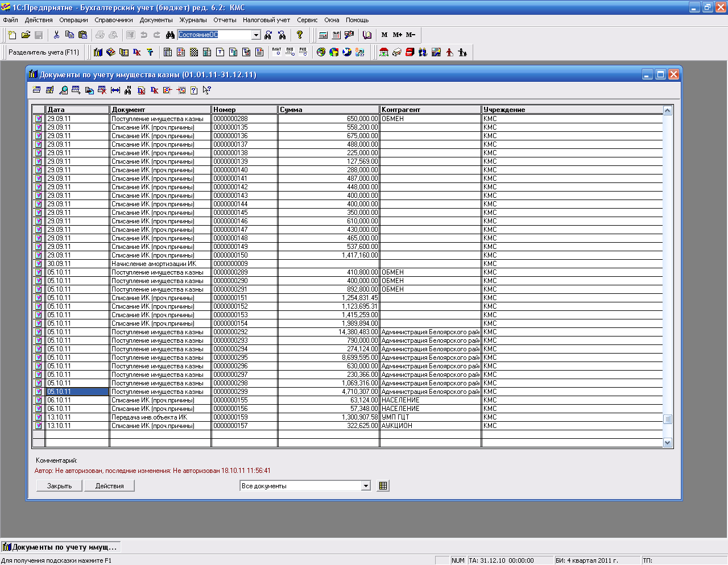The height and width of the screenshot is (565, 728).
Task: Paste using the clipboard icon in the main toolbar
Action: [x=82, y=35]
